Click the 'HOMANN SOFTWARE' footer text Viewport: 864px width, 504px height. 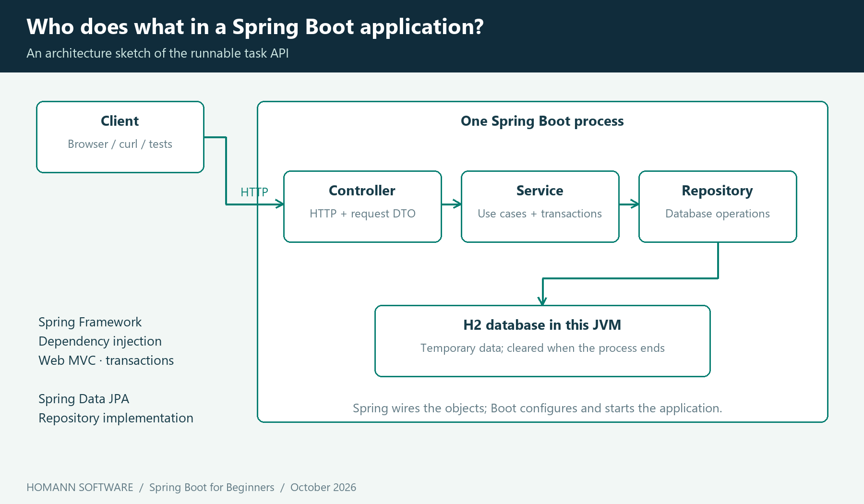pos(80,487)
